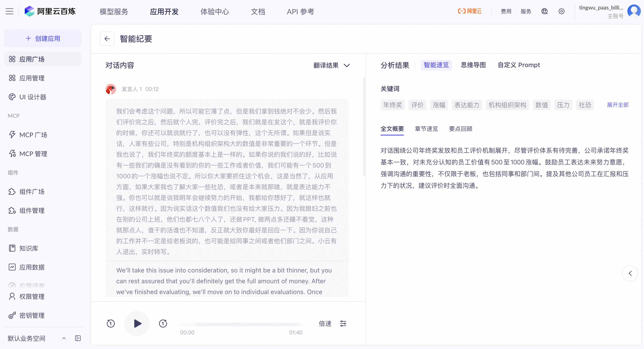Collapse the right panel with chevron button
Screen dimensions: 644x349
pos(630,273)
